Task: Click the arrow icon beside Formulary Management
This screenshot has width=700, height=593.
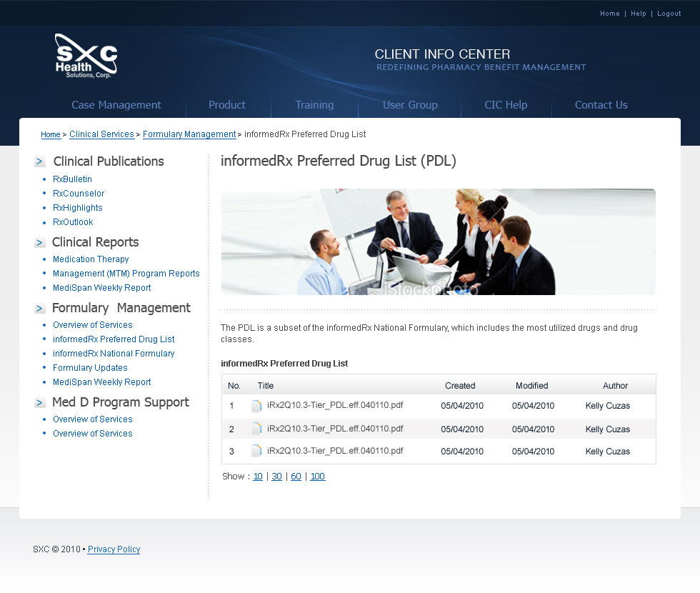Action: pyautogui.click(x=40, y=308)
